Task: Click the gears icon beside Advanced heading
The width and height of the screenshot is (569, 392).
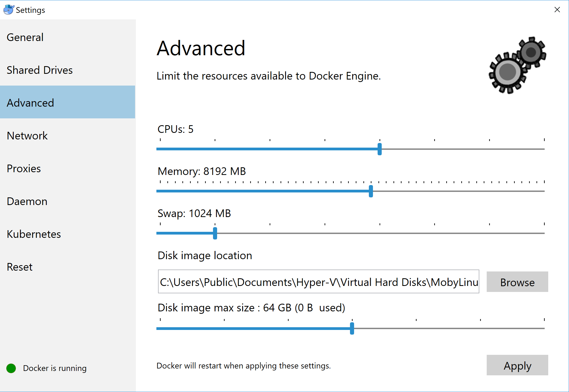Action: pyautogui.click(x=517, y=66)
